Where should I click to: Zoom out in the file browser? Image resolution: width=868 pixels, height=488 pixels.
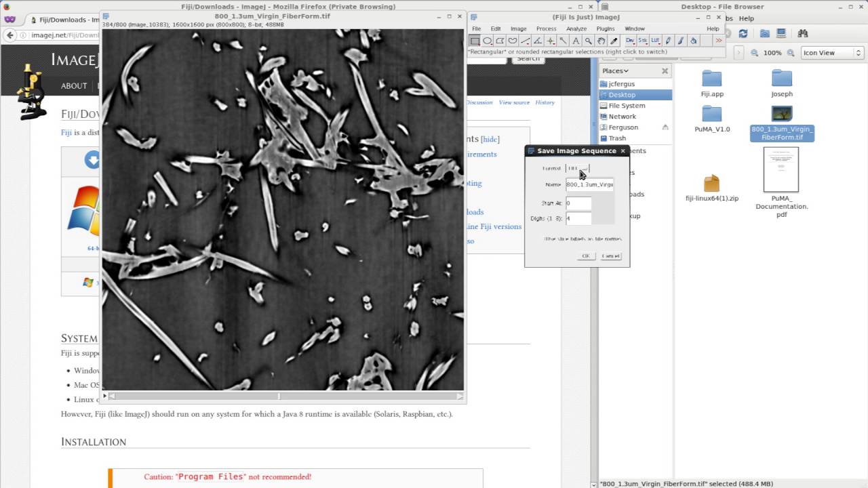click(x=754, y=53)
